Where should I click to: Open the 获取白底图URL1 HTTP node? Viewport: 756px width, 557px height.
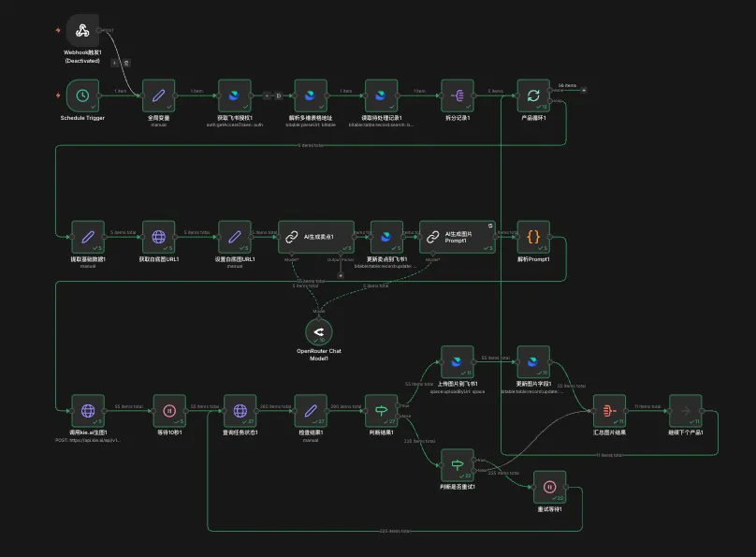point(158,238)
